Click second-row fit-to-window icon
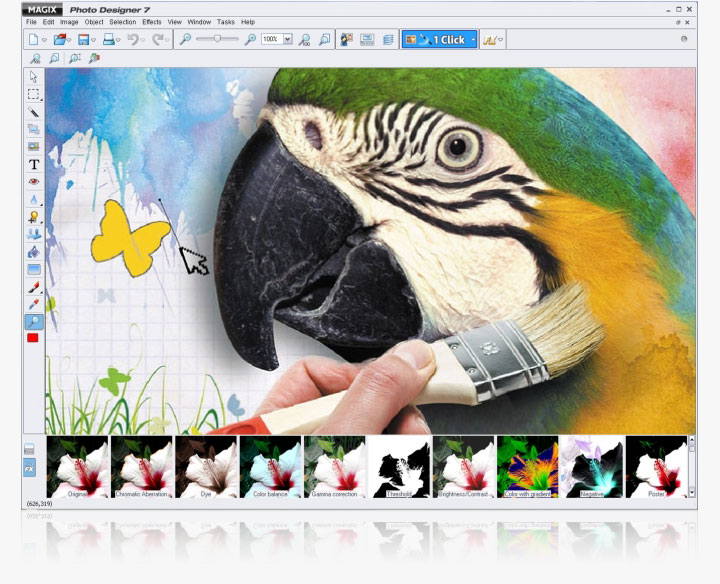The image size is (720, 584). pos(54,58)
